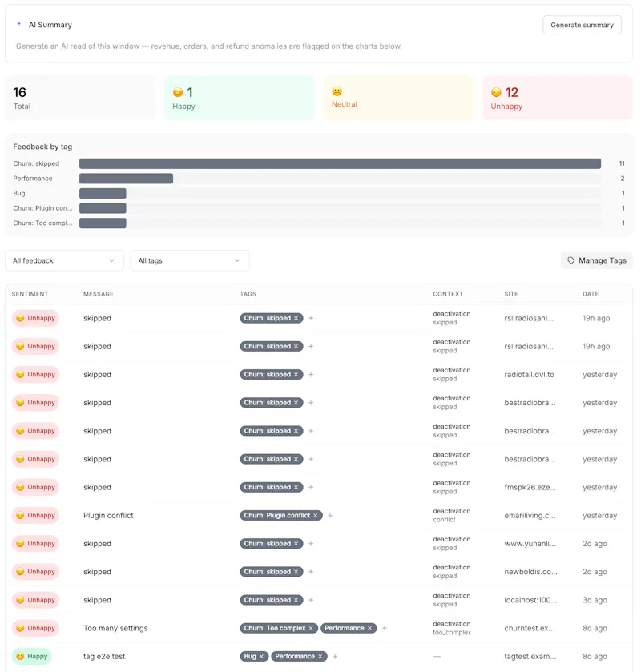Click the emariliving.c... site cell

(x=530, y=516)
